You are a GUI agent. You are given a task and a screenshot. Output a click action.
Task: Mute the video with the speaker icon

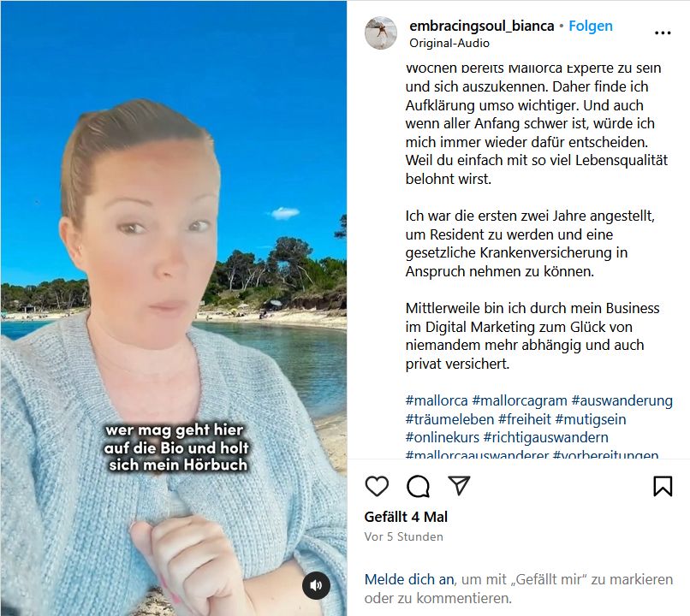316,585
